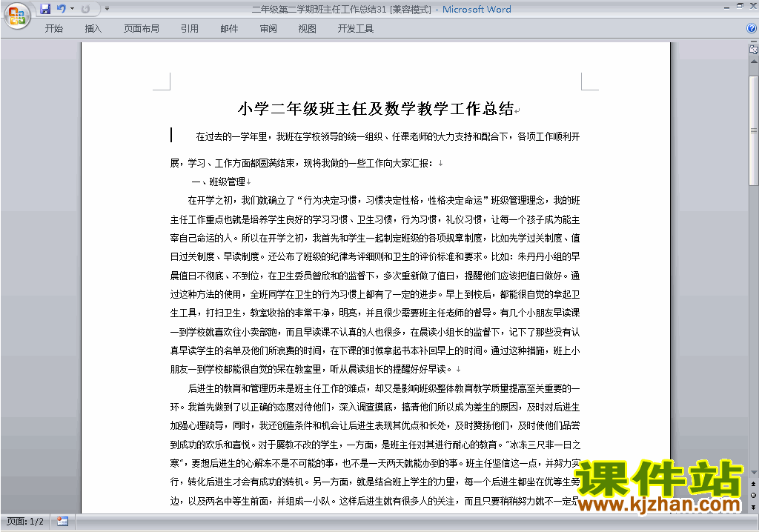Open the Office button menu

point(17,16)
